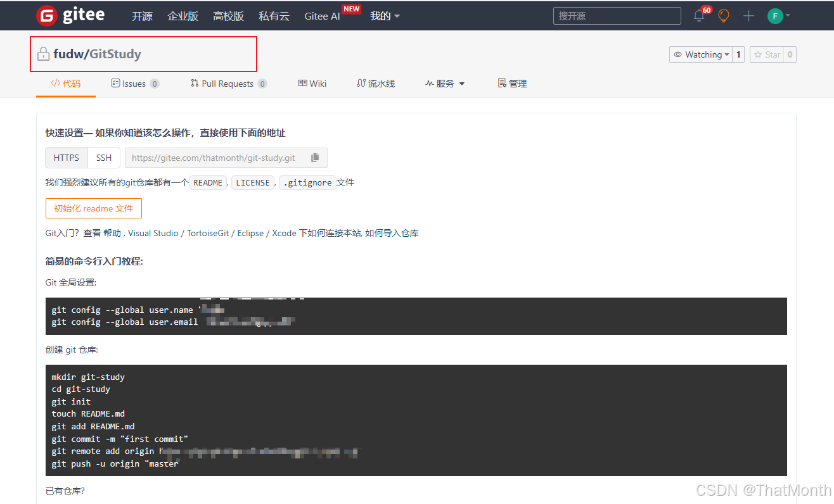Open the 流水线 tab
Image resolution: width=834 pixels, height=504 pixels.
tap(376, 84)
